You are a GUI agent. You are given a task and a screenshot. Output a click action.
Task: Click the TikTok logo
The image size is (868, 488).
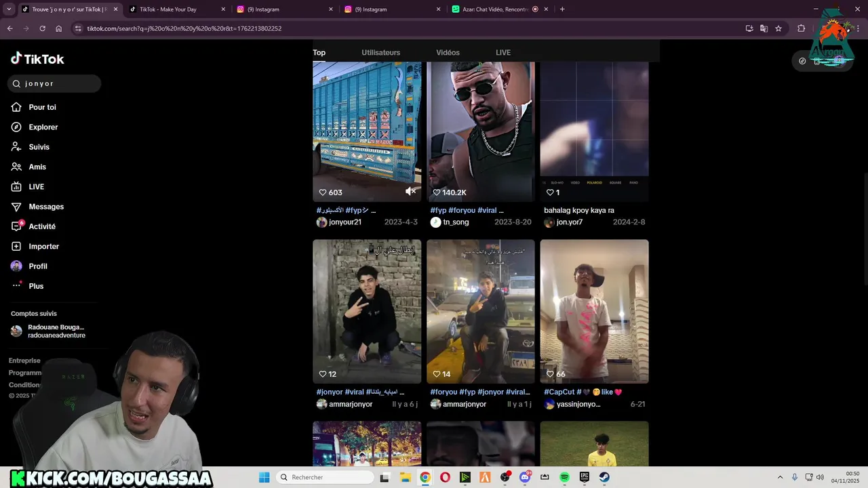[37, 59]
